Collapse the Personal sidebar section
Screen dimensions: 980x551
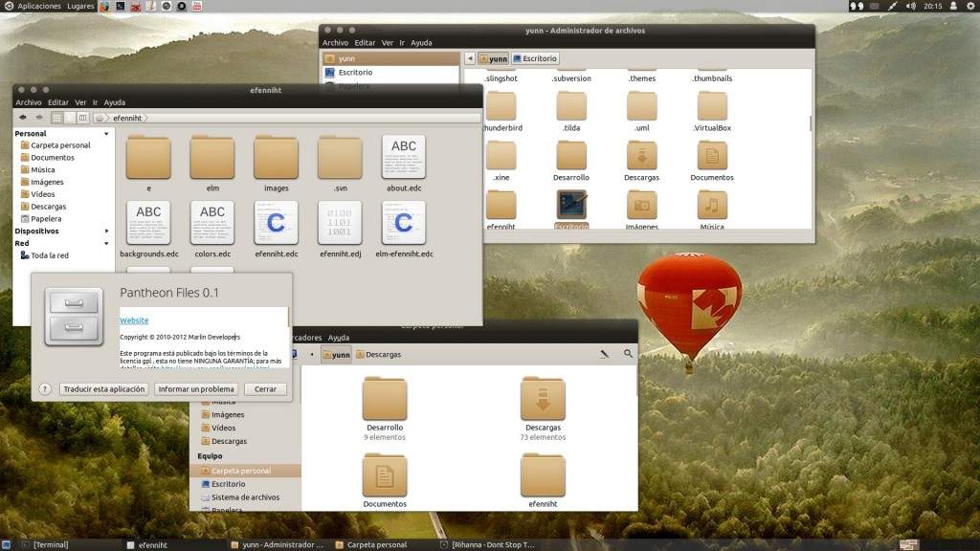pyautogui.click(x=107, y=134)
